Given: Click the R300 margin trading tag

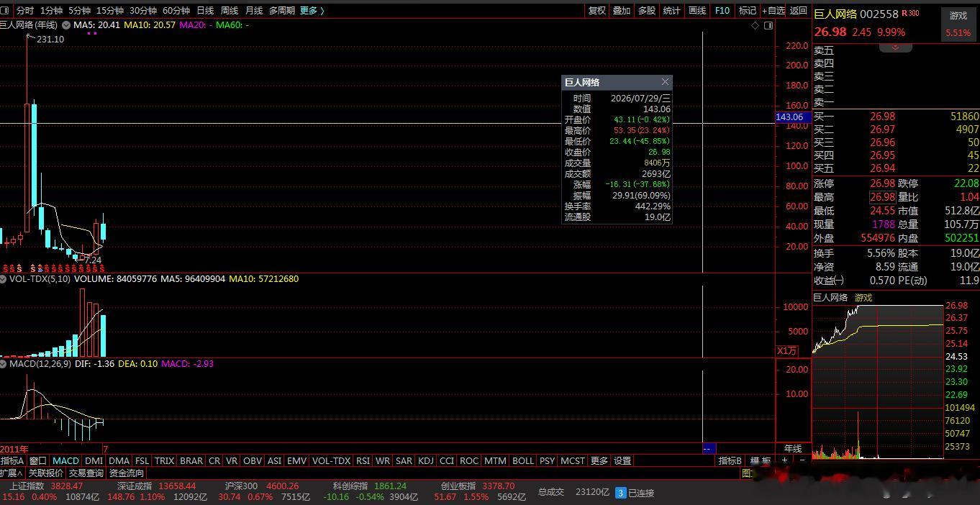Looking at the screenshot, I should click(x=910, y=14).
